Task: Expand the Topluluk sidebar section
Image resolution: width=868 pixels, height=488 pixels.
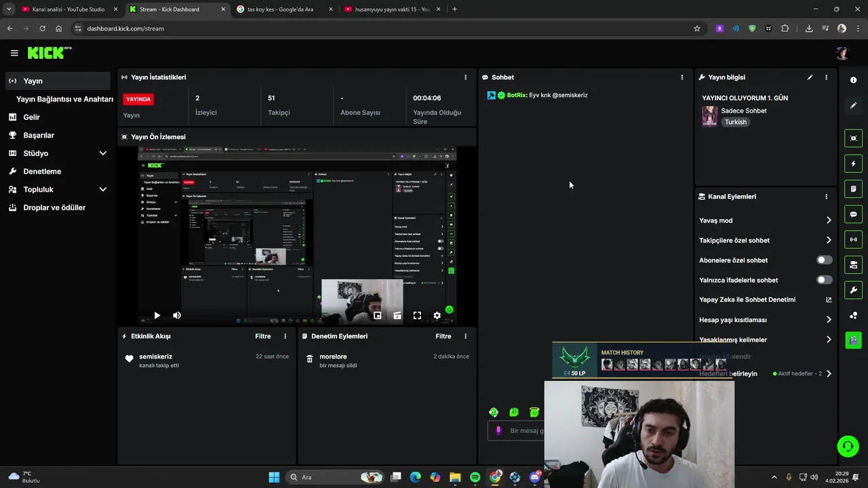Action: click(x=103, y=190)
